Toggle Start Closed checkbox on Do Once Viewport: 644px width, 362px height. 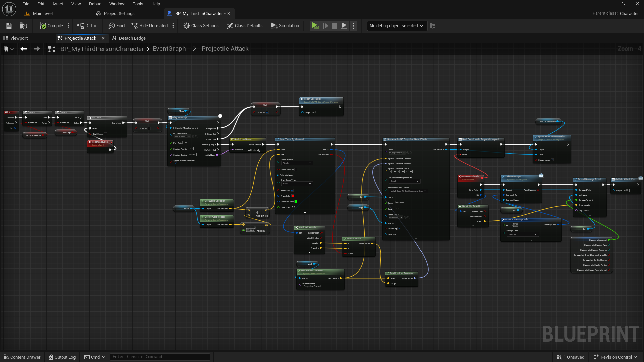105,134
